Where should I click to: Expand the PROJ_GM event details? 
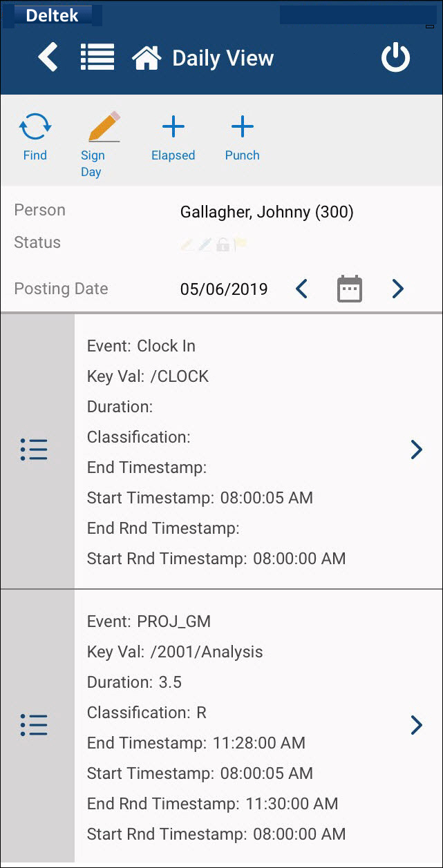click(416, 725)
